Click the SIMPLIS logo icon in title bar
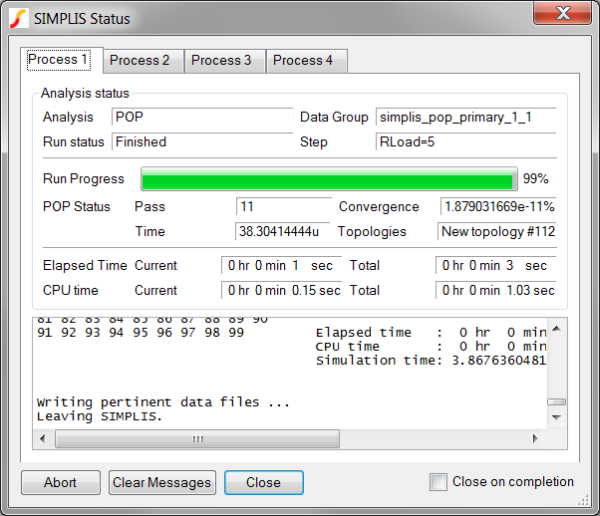This screenshot has height=516, width=600. click(x=19, y=18)
